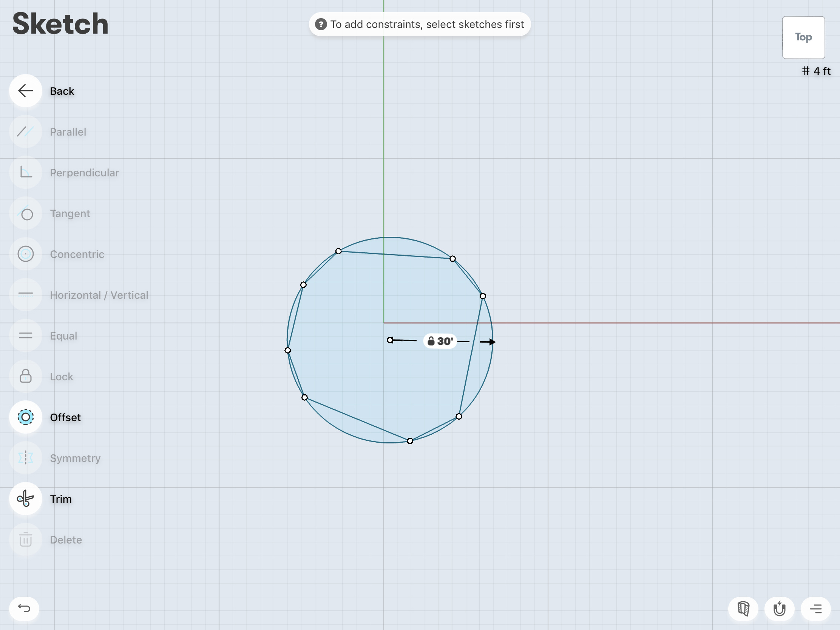This screenshot has width=840, height=630.
Task: Click the Lock constraint padlock icon
Action: coord(25,376)
